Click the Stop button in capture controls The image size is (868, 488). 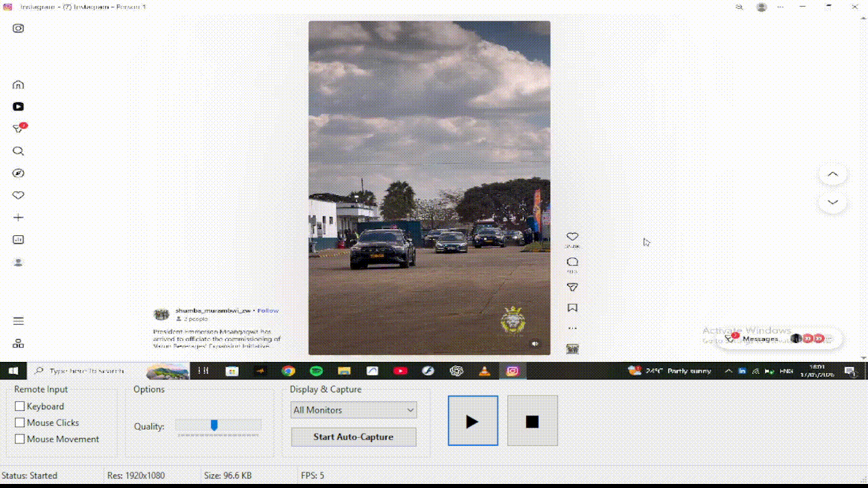(532, 421)
